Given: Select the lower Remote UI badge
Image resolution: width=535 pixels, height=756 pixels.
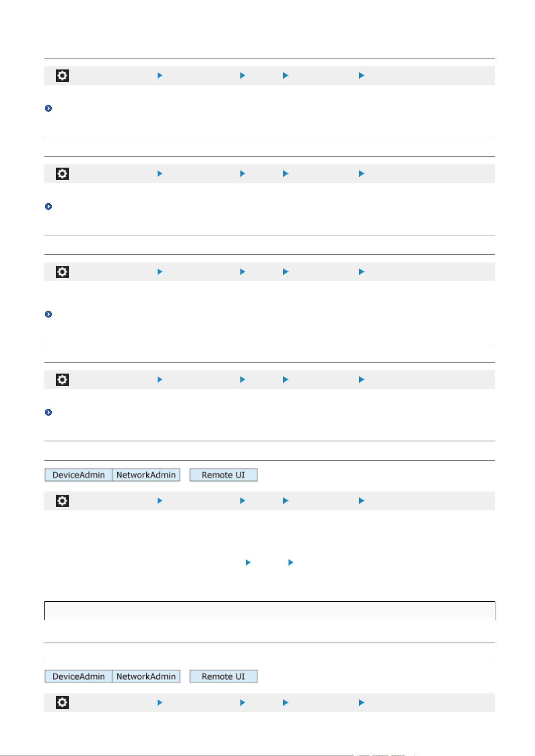Looking at the screenshot, I should 223,676.
